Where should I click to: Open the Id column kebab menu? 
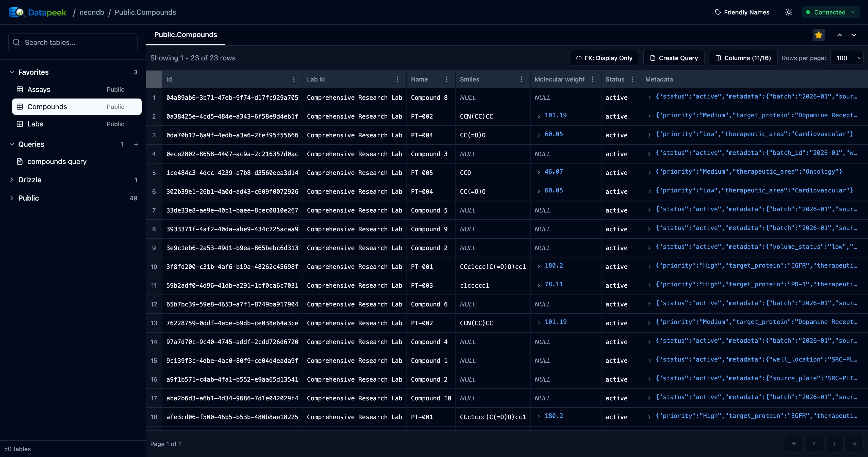click(x=293, y=79)
